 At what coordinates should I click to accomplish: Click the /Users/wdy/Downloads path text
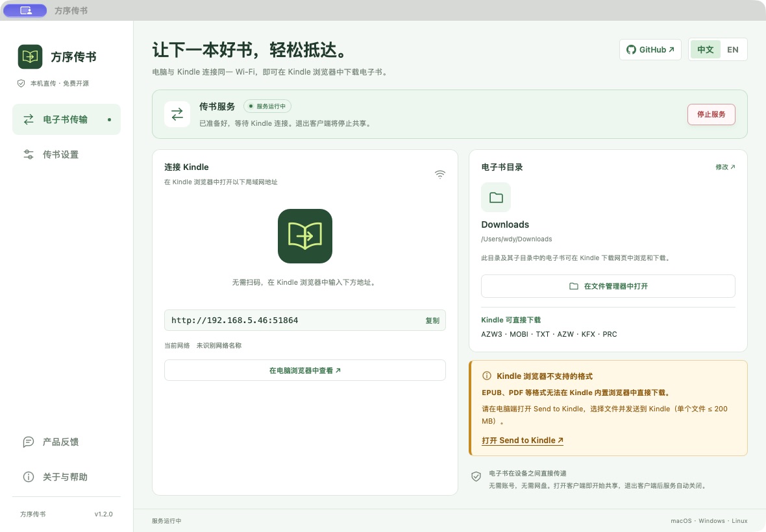516,239
